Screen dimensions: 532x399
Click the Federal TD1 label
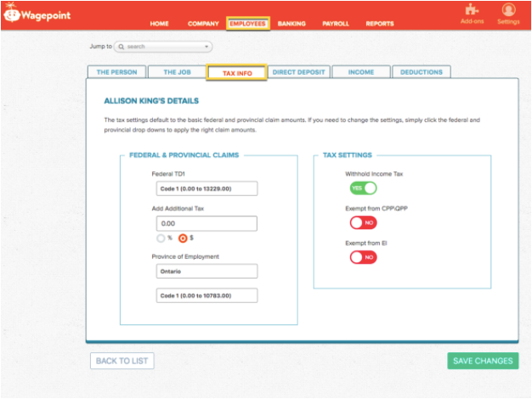point(168,174)
